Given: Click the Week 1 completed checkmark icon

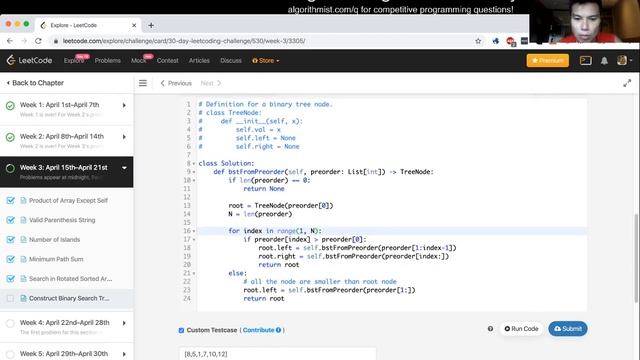Looking at the screenshot, I should pos(10,106).
